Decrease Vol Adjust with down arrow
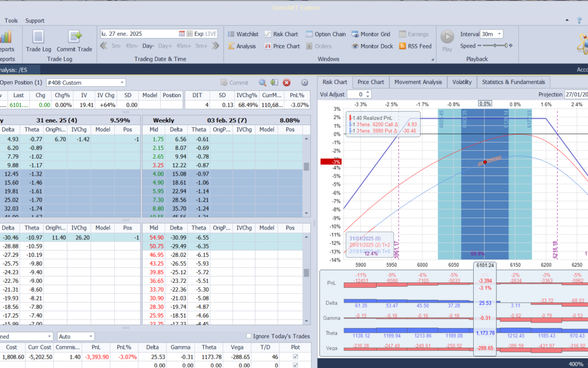The width and height of the screenshot is (588, 368). pyautogui.click(x=368, y=96)
